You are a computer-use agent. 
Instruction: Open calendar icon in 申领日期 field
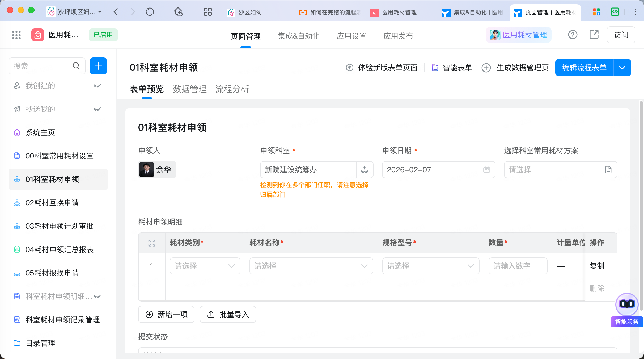click(x=486, y=170)
